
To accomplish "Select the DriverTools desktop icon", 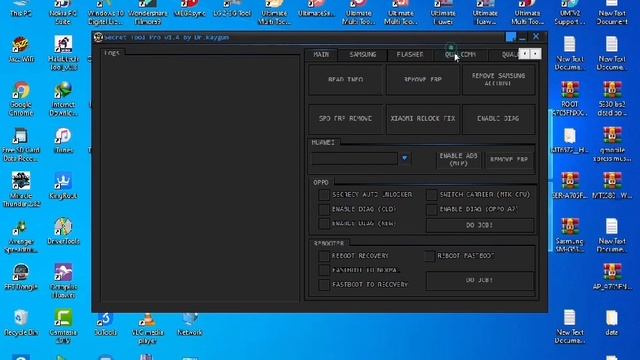I will point(63,231).
